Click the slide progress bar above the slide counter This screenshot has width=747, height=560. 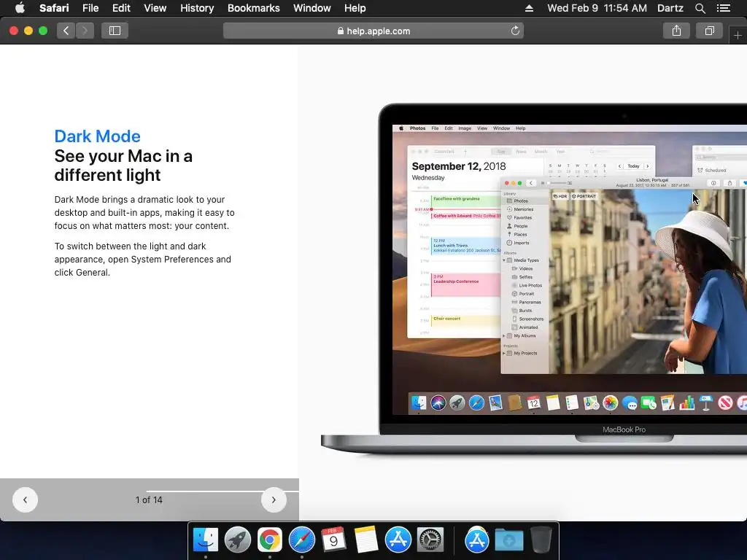222,491
